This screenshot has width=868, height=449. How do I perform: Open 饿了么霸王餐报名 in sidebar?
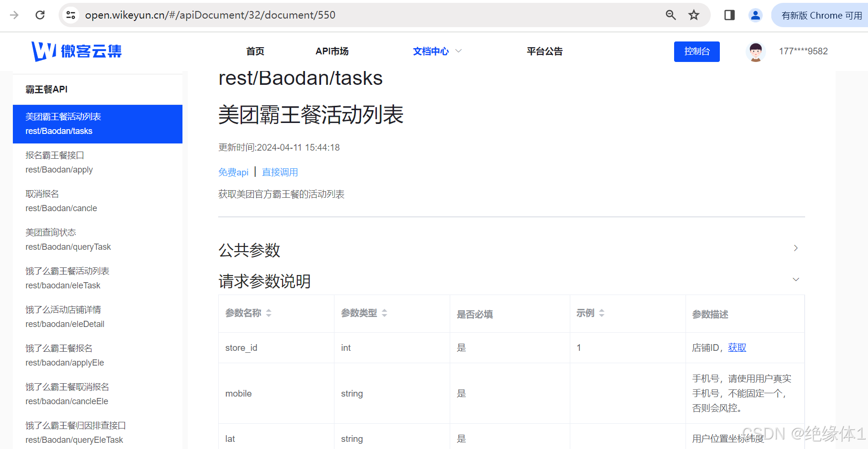[x=98, y=356]
